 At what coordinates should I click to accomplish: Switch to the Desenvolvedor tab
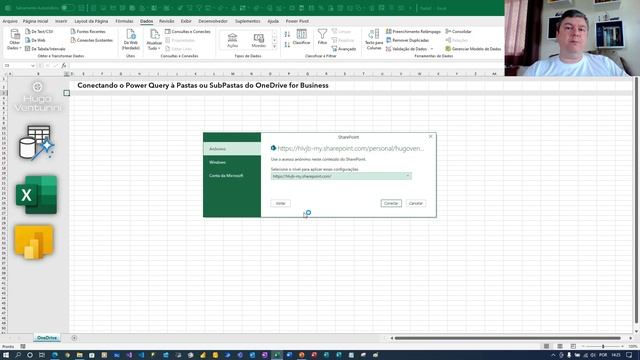pos(213,21)
